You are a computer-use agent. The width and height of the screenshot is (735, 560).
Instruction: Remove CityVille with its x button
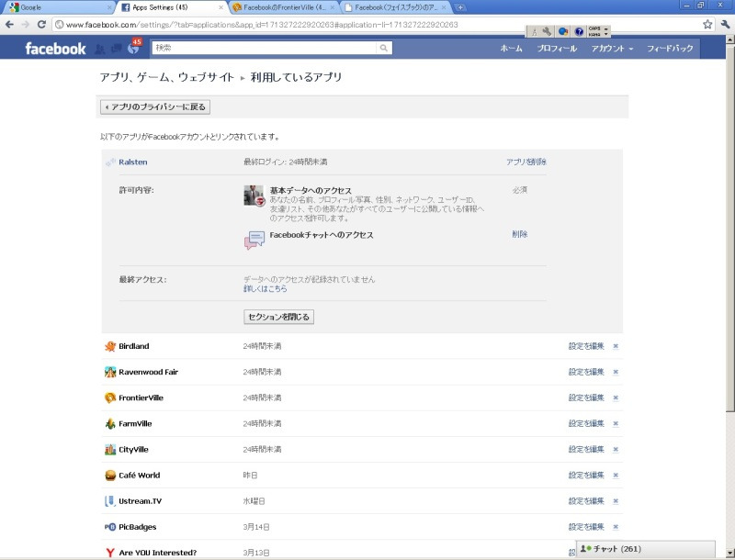click(616, 449)
